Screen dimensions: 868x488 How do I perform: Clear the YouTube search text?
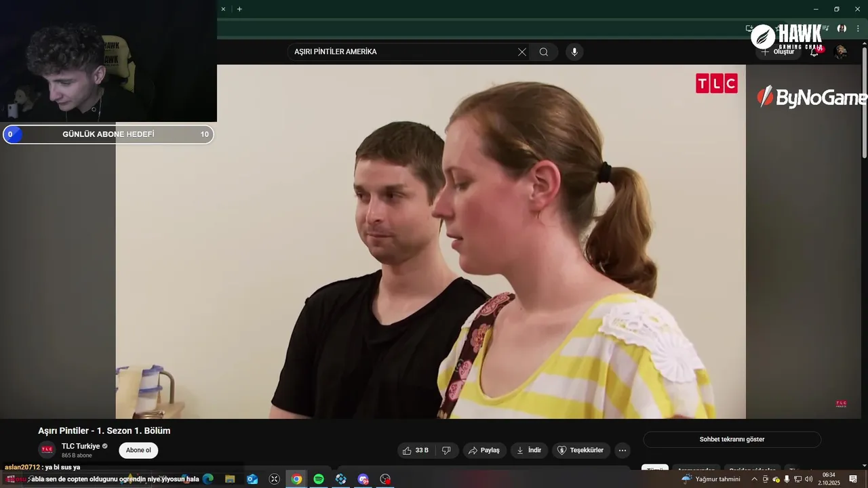[x=522, y=52]
